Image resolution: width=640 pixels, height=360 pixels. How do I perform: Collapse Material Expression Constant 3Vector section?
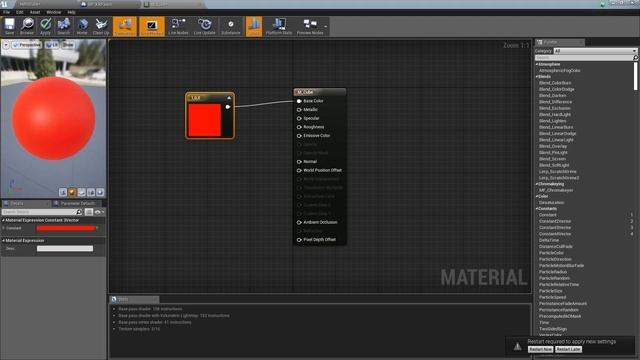[4, 220]
